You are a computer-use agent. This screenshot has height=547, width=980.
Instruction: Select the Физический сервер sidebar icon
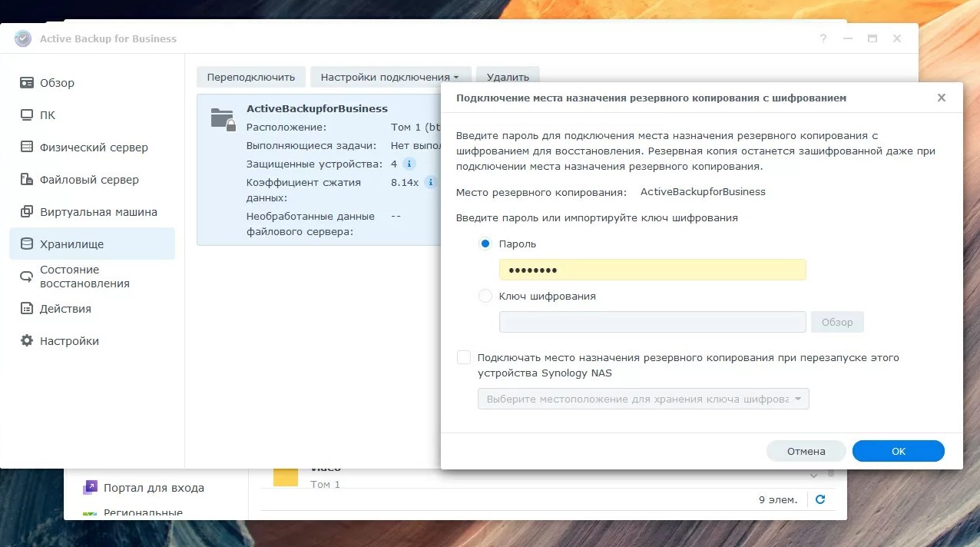pos(27,148)
